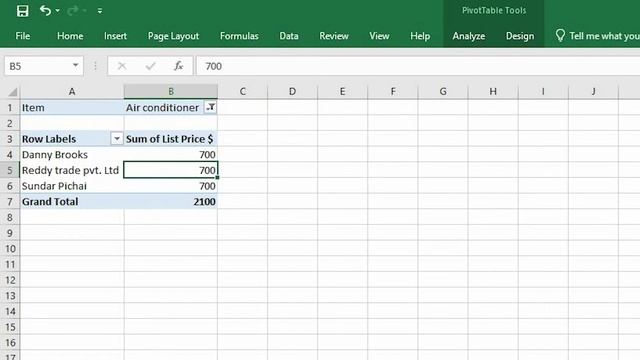Viewport: 640px width, 360px height.
Task: Select row 7 header
Action: (10, 202)
